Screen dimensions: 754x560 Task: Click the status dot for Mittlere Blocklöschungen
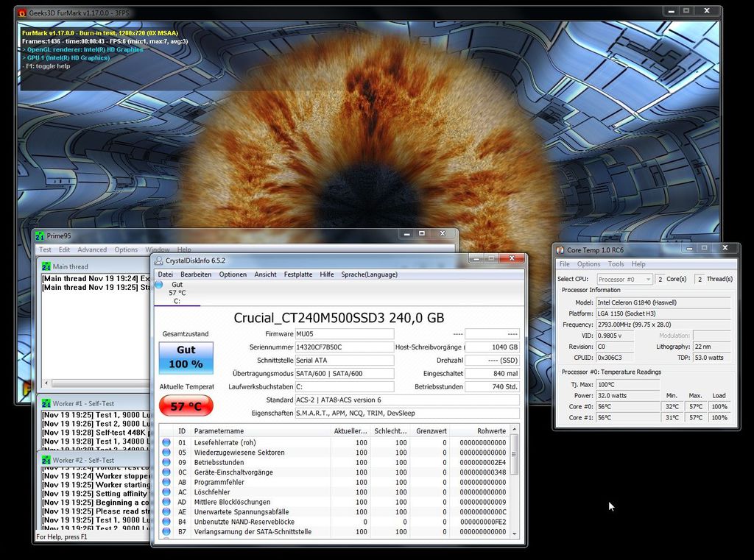166,502
